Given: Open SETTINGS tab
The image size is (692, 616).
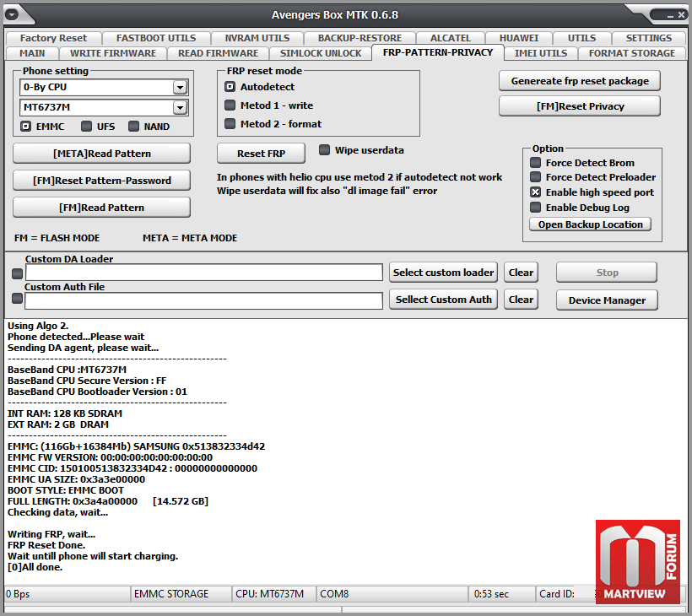Looking at the screenshot, I should click(649, 38).
